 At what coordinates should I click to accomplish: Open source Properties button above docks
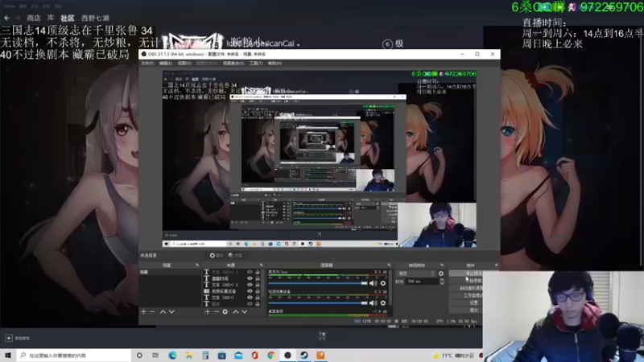tap(217, 255)
